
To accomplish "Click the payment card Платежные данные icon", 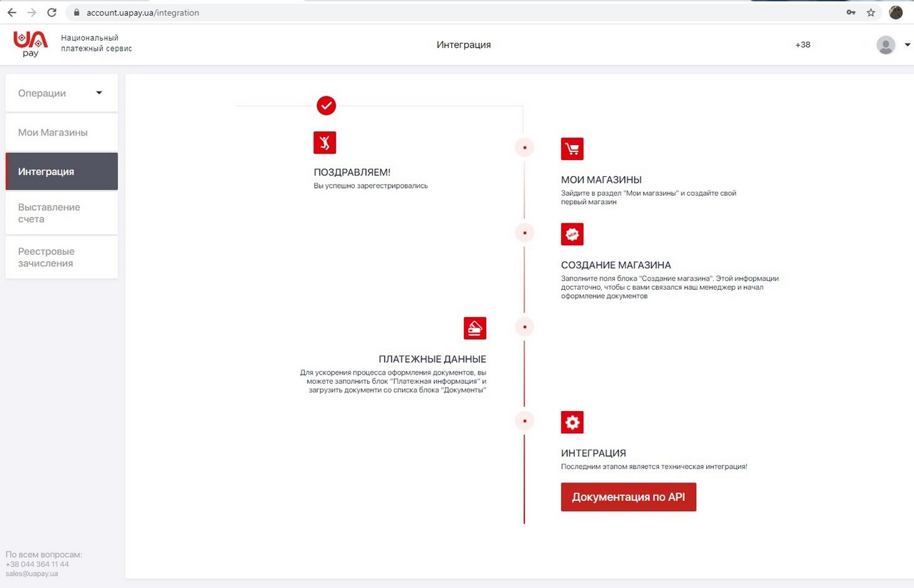I will (475, 328).
